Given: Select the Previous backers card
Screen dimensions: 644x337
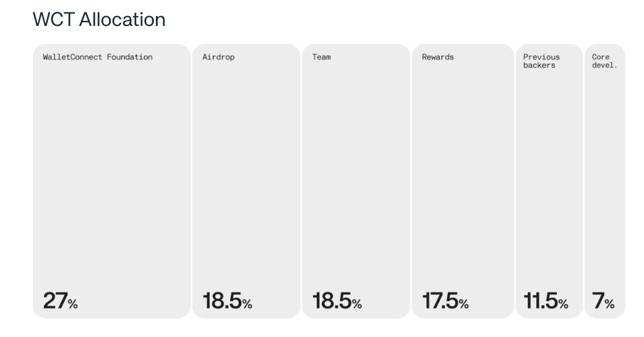Looking at the screenshot, I should [x=549, y=181].
